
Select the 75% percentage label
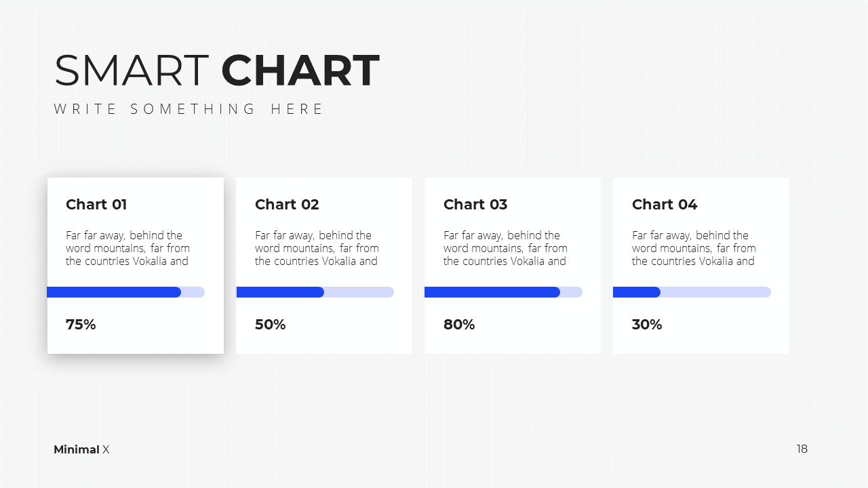click(81, 325)
